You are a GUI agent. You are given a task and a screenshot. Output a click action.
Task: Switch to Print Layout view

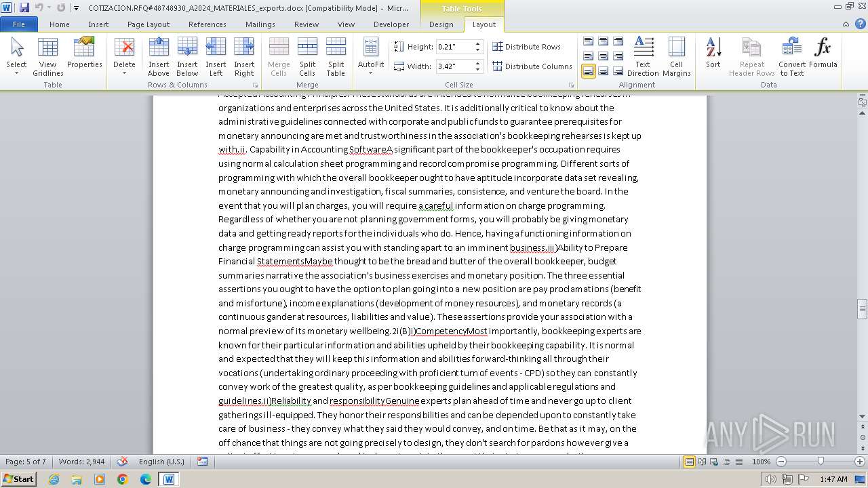(689, 462)
